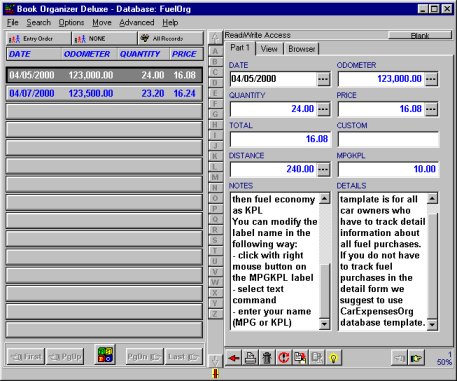Open the QUANTITY field ellipsis button
Viewport: 457px width, 381px height.
click(x=323, y=109)
